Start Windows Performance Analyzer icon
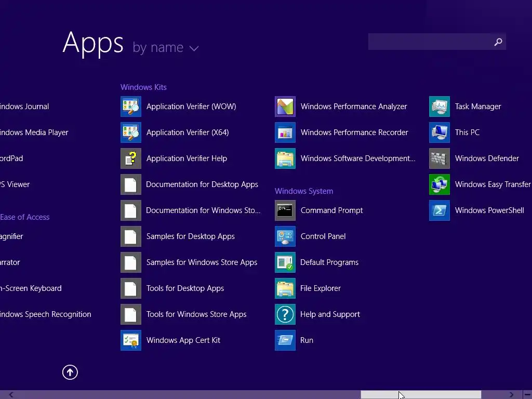Image resolution: width=532 pixels, height=399 pixels. point(285,107)
